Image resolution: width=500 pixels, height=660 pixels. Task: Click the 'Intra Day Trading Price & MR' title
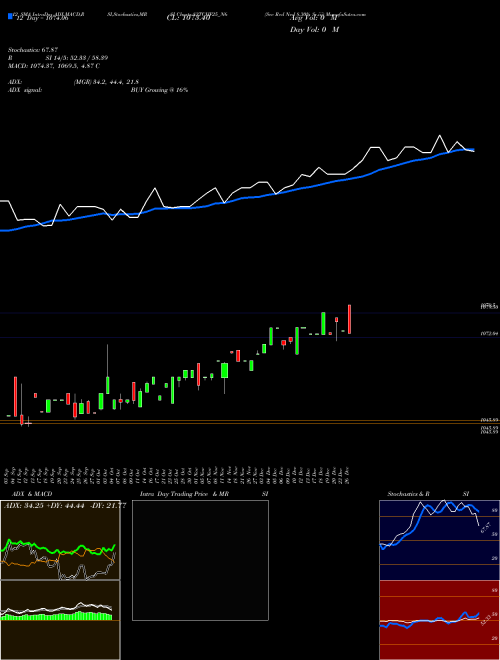[x=184, y=494]
